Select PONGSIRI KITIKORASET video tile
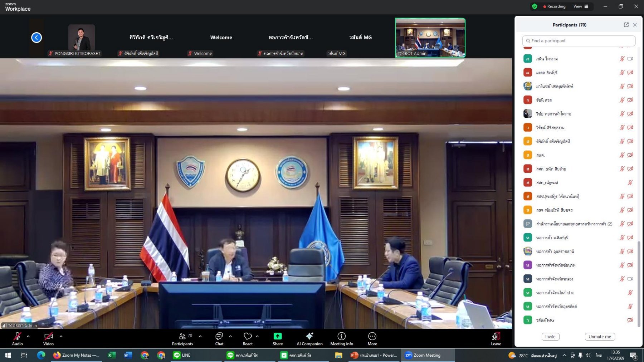 (82, 38)
